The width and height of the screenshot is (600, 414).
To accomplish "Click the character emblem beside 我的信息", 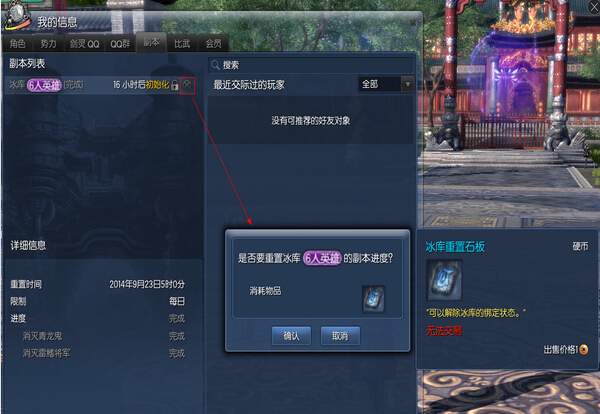I will (x=16, y=15).
